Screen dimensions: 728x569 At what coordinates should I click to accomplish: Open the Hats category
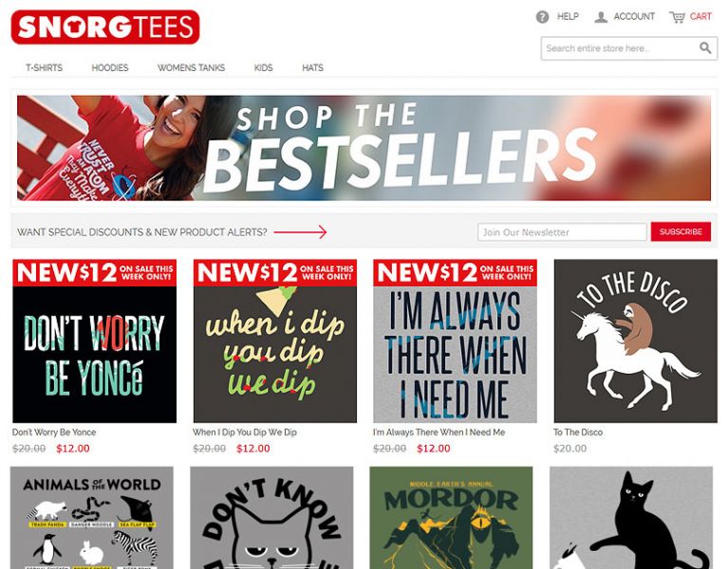pos(312,67)
